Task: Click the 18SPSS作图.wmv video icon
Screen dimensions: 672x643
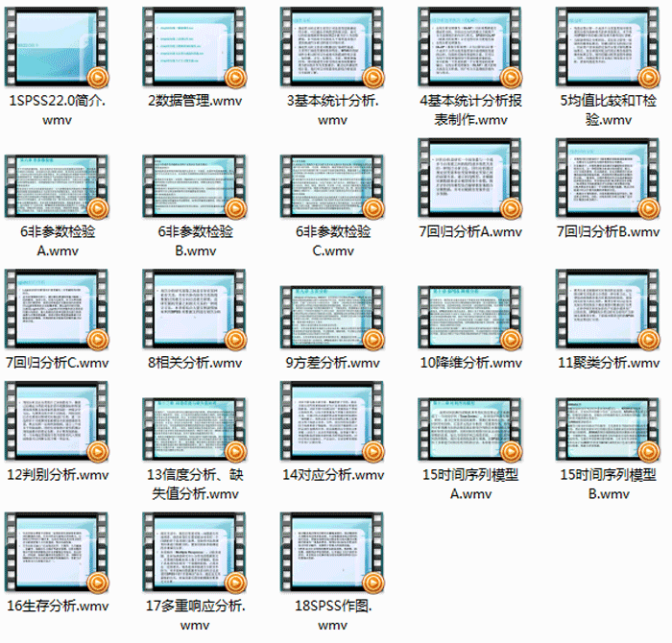Action: 332,553
